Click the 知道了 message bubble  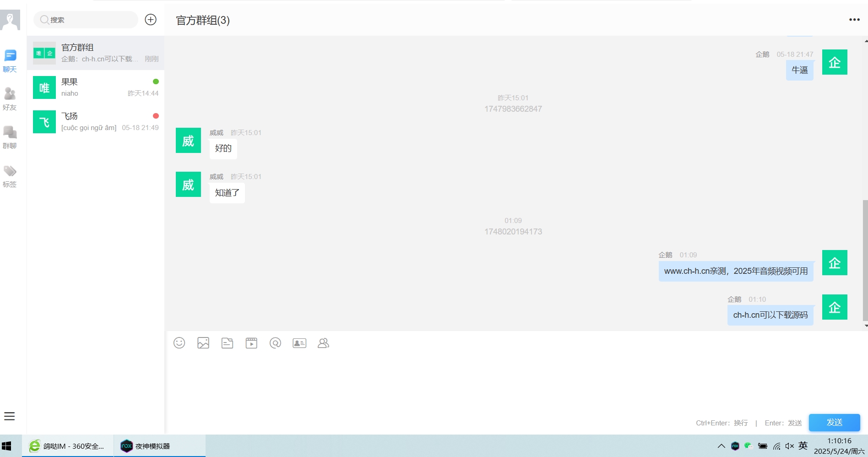tap(227, 193)
